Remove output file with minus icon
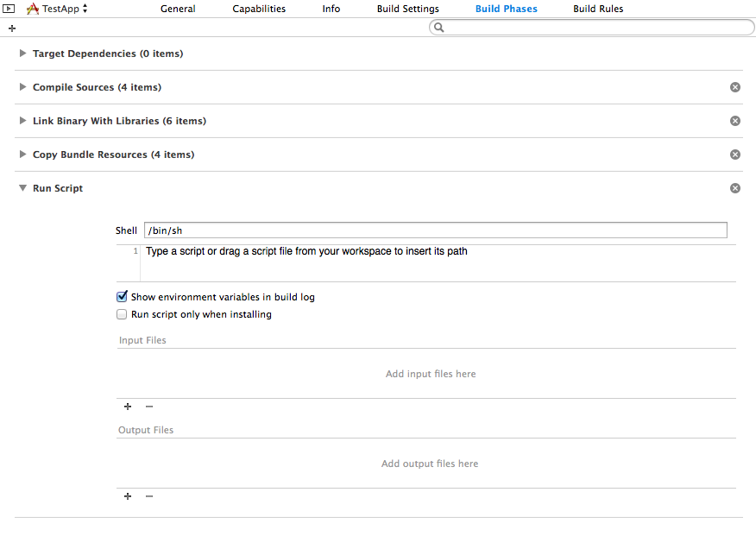The image size is (756, 549). (x=149, y=496)
